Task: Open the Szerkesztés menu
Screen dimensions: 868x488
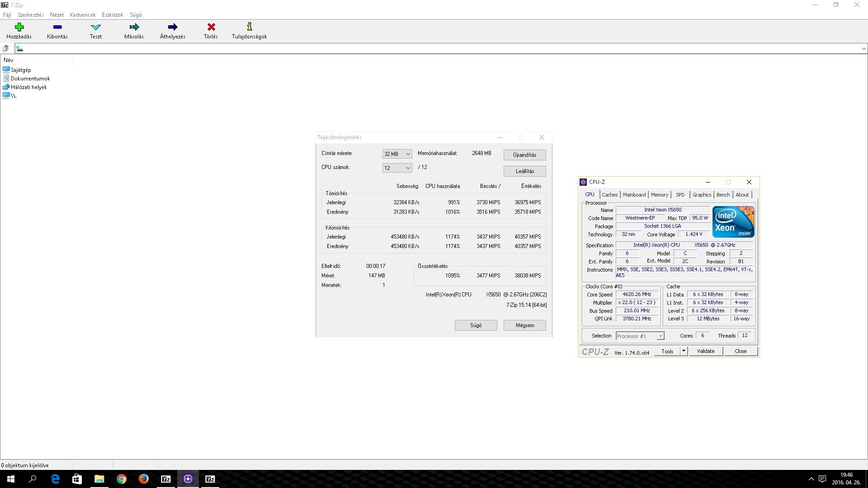Action: point(31,15)
